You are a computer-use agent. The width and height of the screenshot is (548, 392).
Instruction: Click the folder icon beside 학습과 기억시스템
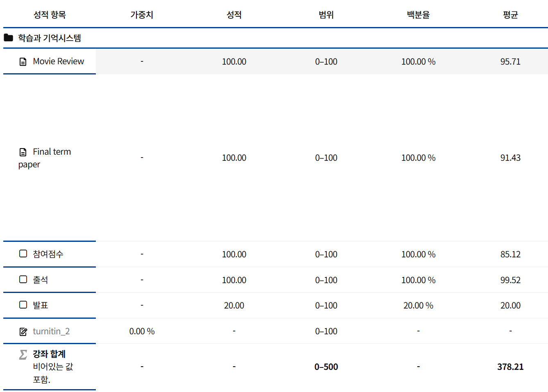click(8, 38)
